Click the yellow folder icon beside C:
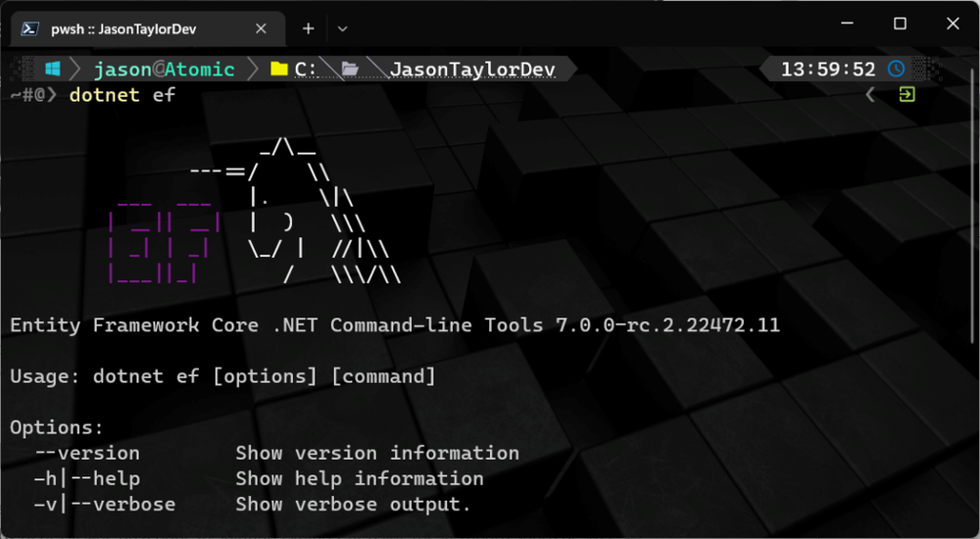This screenshot has height=539, width=980. [x=278, y=70]
